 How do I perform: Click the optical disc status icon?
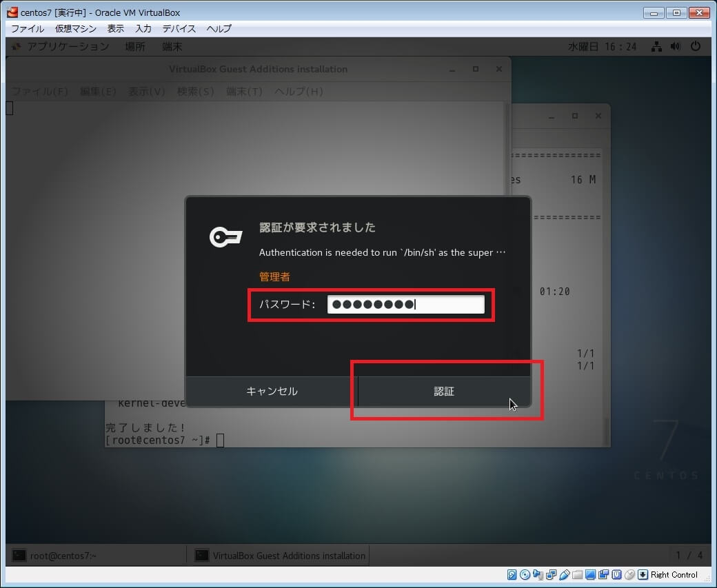[525, 575]
